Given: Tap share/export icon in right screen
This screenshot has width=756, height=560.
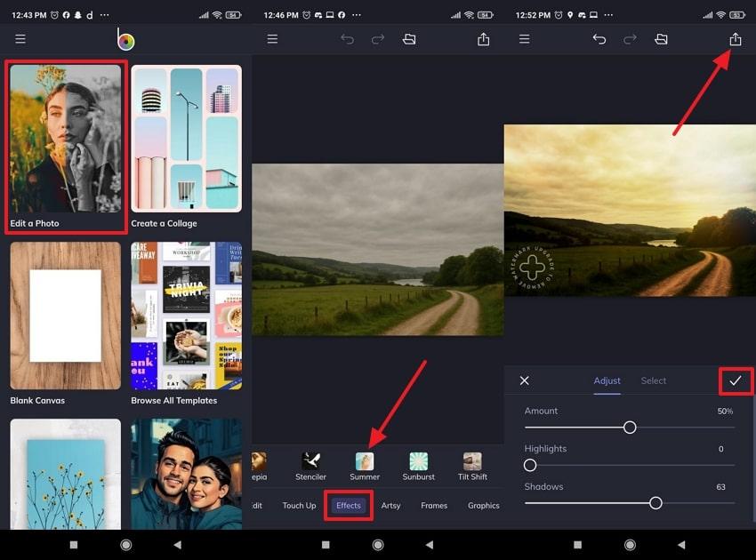Looking at the screenshot, I should [x=736, y=38].
